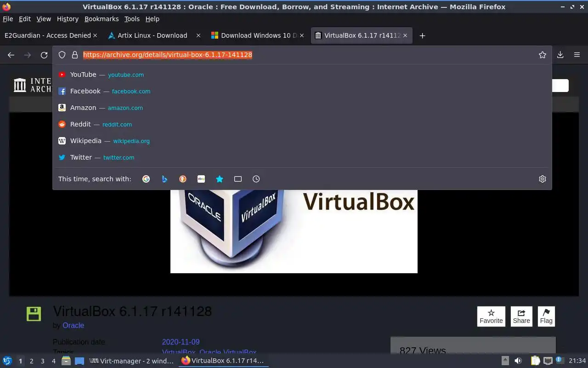Viewport: 588px width, 368px height.
Task: Open the clipboard manager tray icon
Action: [535, 361]
